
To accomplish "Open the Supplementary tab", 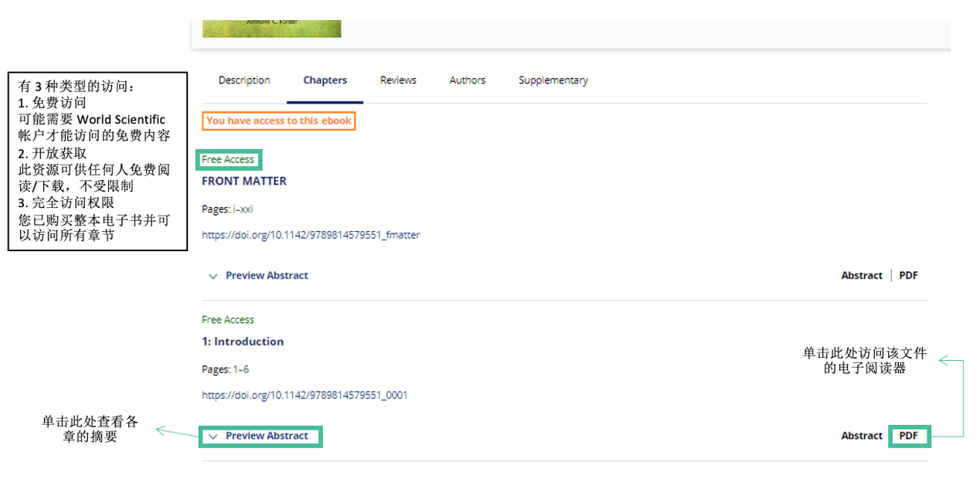I will [x=553, y=80].
